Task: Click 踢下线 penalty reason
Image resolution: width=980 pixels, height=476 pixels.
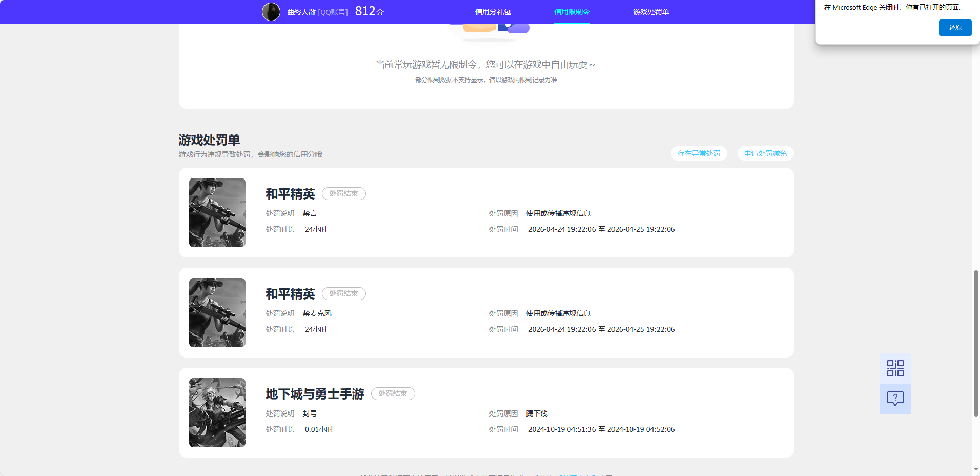Action: pyautogui.click(x=537, y=413)
